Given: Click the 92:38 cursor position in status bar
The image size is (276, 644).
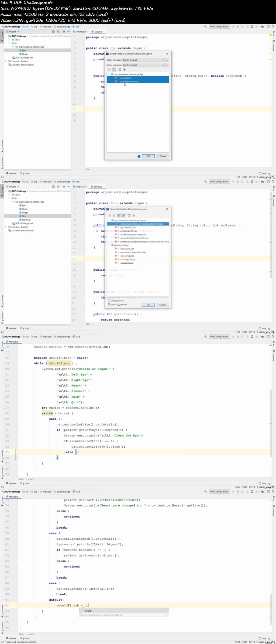Looking at the screenshot, I should 238,642.
